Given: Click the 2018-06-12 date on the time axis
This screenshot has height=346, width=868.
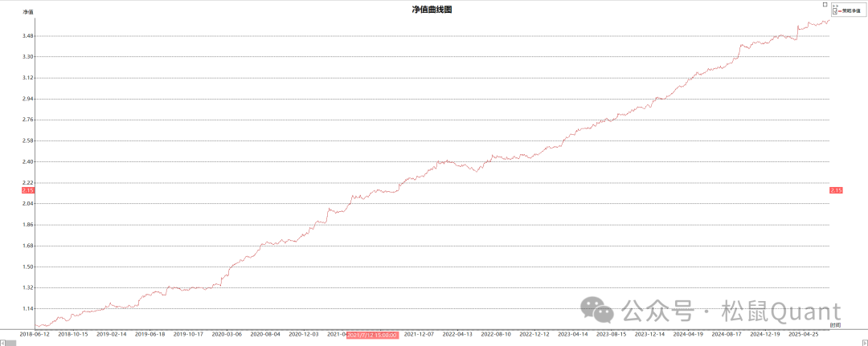Looking at the screenshot, I should pyautogui.click(x=35, y=334).
